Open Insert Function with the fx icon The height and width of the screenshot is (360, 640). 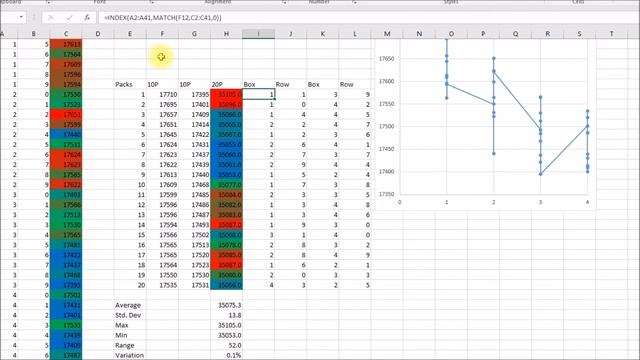coord(87,18)
